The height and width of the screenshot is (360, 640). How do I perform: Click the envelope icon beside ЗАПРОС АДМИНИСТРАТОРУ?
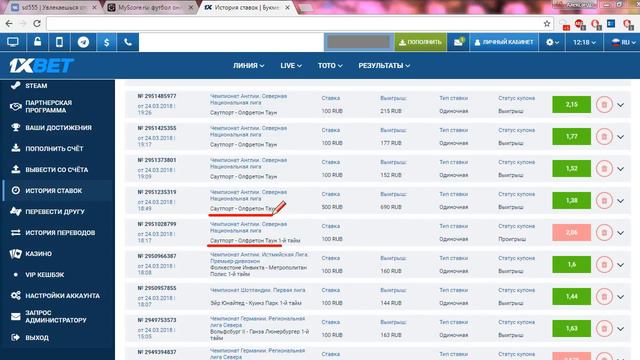pos(16,316)
